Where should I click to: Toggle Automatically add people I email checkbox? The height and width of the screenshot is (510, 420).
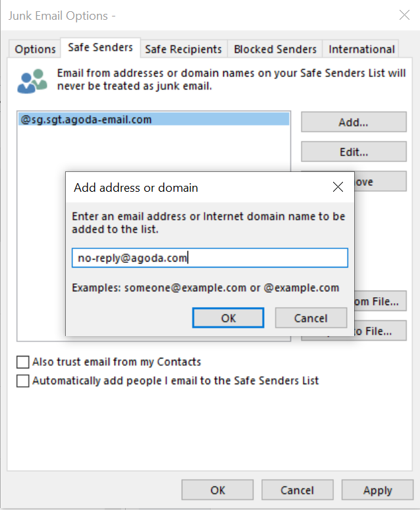coord(23,381)
